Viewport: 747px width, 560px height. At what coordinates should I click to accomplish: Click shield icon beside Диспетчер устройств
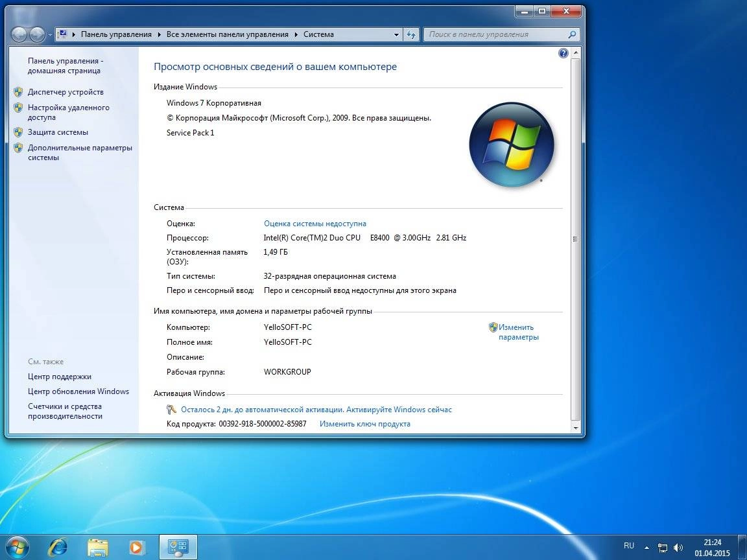18,92
